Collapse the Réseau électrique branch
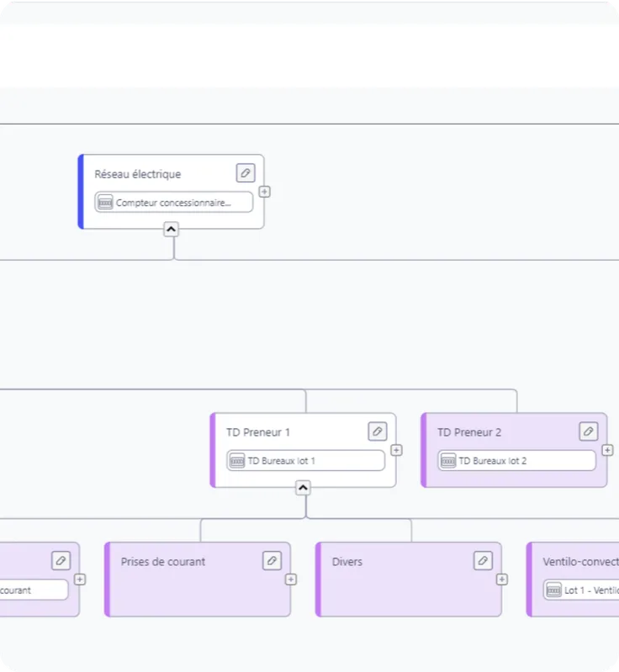Viewport: 619px width, 672px height. pos(171,230)
